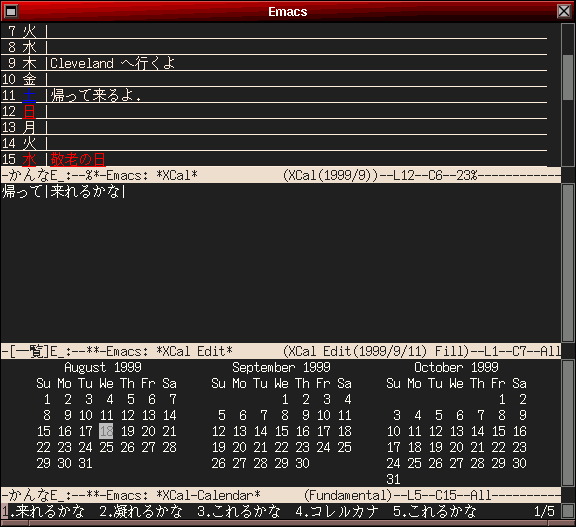Select the row for day 8 水
576x527 pixels.
[274, 47]
